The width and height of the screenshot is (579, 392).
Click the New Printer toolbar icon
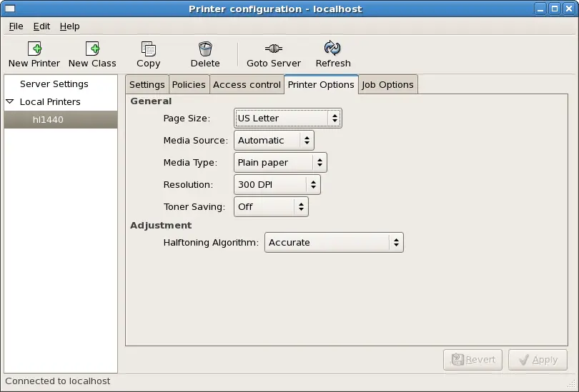click(x=34, y=49)
